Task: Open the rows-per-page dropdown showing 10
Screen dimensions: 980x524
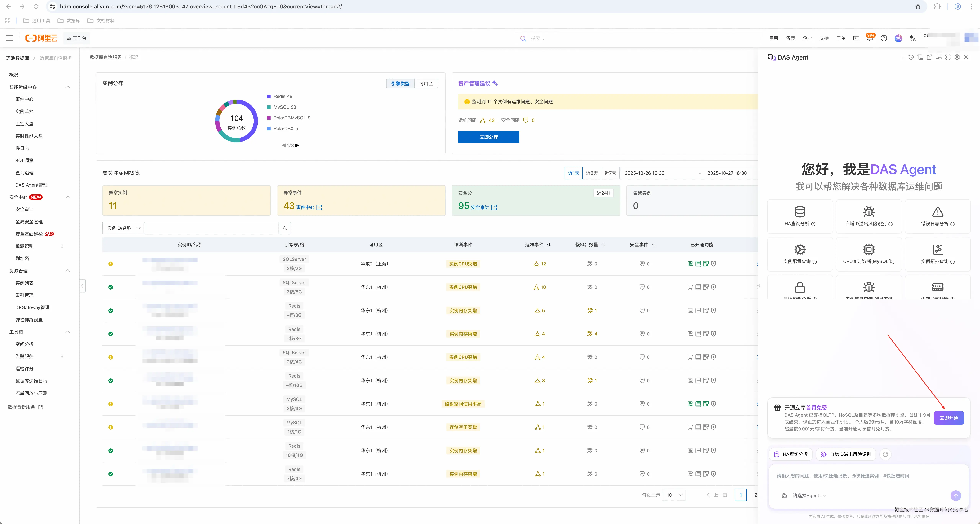Action: tap(674, 495)
